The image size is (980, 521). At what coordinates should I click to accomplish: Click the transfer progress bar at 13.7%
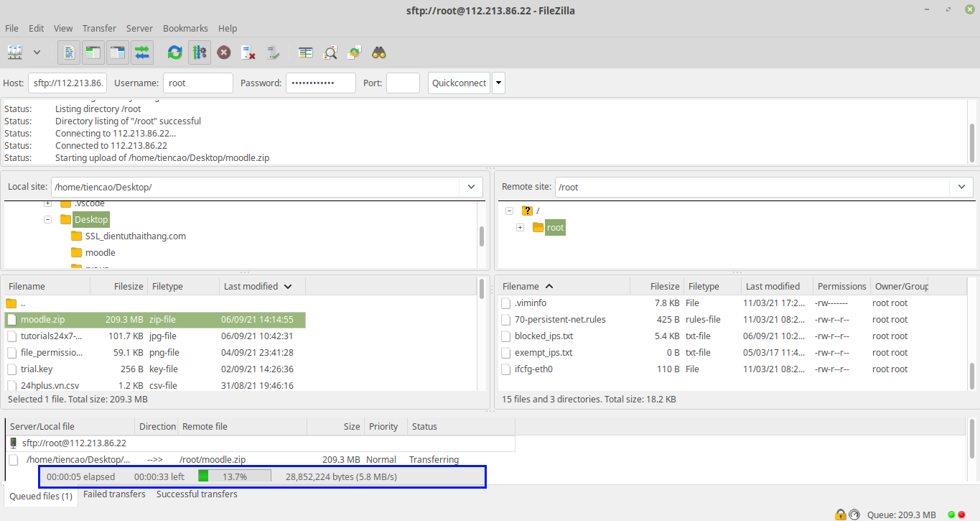pyautogui.click(x=234, y=476)
